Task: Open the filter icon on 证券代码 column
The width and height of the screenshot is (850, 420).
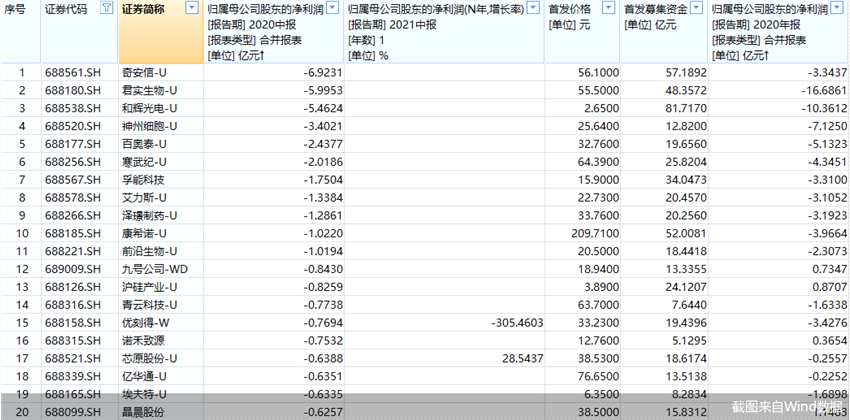Action: pos(108,8)
